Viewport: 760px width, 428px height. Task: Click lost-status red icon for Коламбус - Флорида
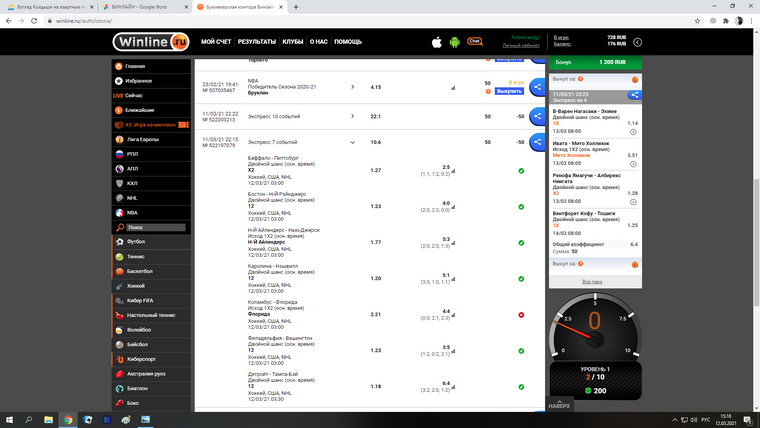coord(521,315)
